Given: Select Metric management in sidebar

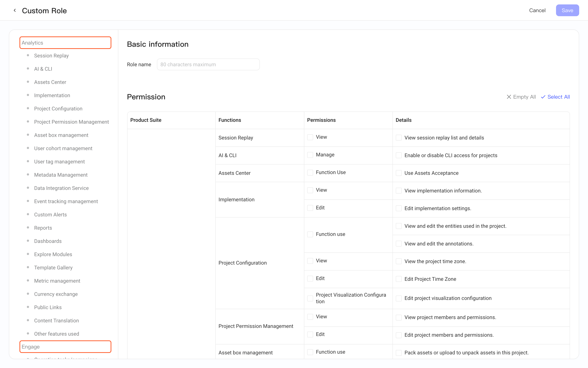Looking at the screenshot, I should tap(57, 281).
